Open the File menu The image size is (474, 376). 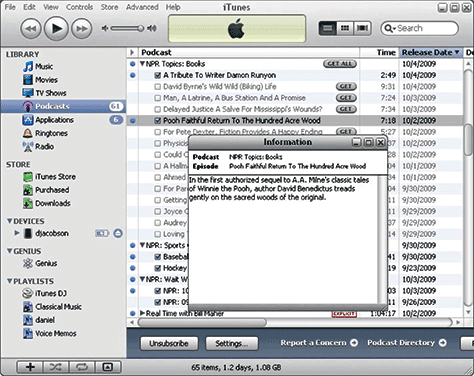click(10, 7)
